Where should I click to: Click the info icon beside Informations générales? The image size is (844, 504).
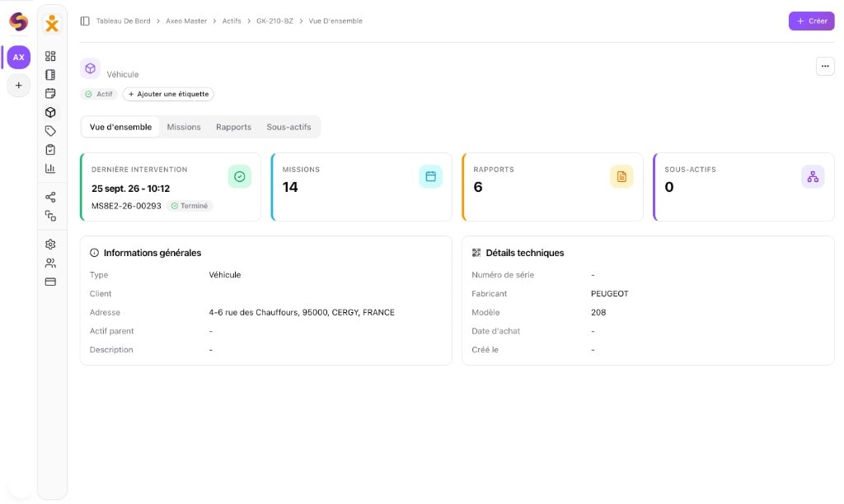tap(94, 253)
